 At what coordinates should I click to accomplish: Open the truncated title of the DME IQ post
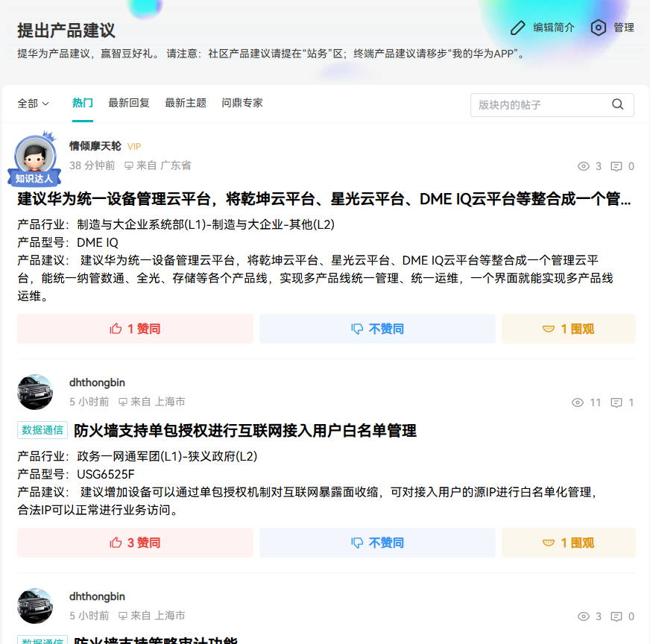[x=324, y=199]
